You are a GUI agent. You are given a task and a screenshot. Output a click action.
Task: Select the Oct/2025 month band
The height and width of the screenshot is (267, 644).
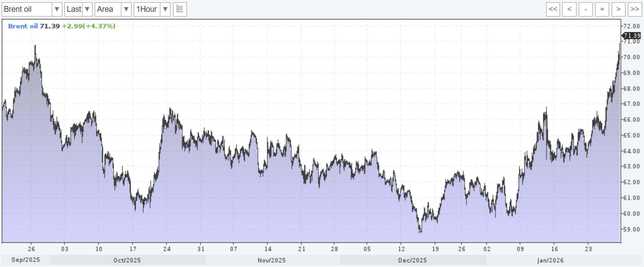click(127, 260)
